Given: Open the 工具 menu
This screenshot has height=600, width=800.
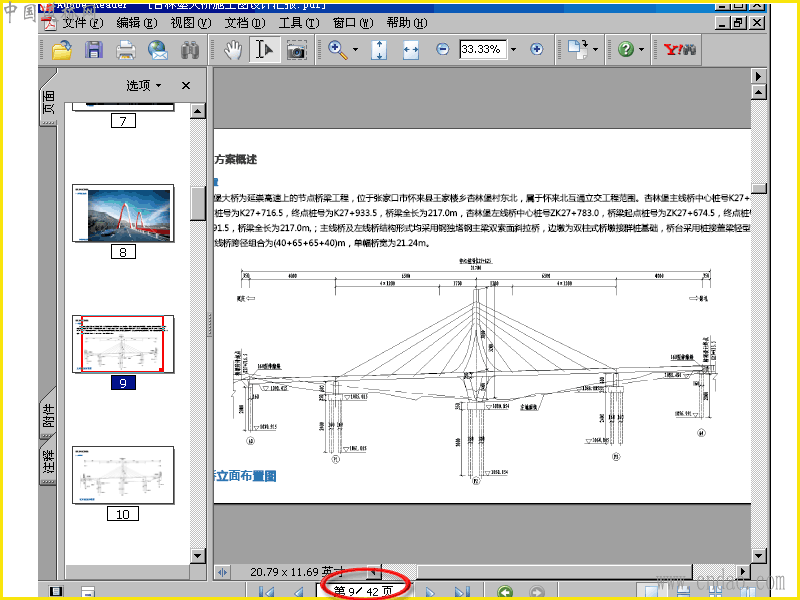Looking at the screenshot, I should pos(297,22).
